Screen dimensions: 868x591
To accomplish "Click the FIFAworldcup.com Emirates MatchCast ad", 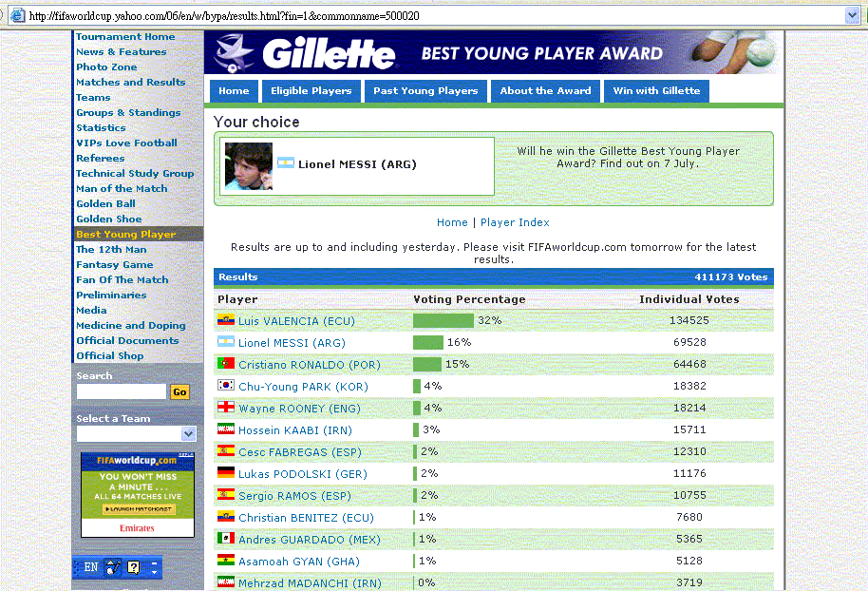I will click(138, 495).
